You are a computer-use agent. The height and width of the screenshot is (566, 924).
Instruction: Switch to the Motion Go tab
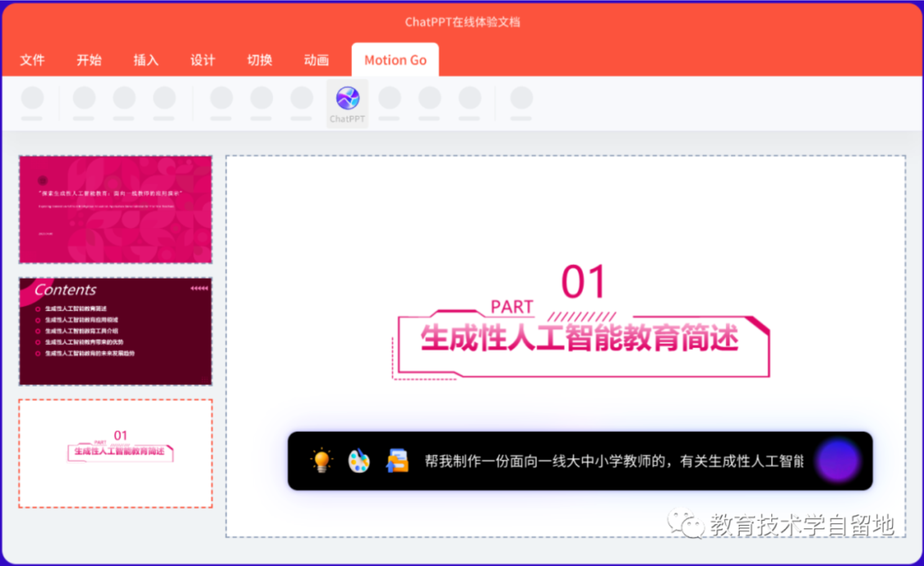[x=395, y=60]
